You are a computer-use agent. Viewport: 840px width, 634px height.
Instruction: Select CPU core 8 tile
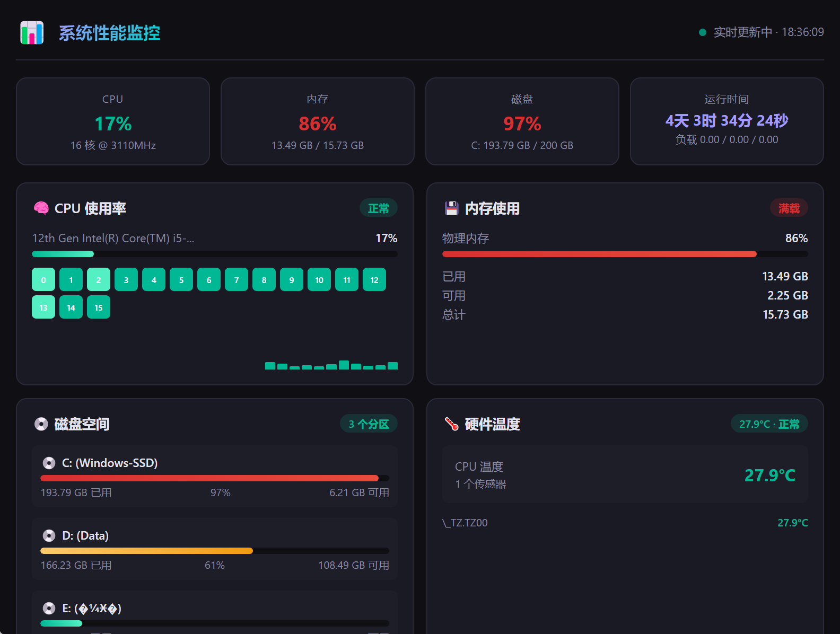(264, 280)
